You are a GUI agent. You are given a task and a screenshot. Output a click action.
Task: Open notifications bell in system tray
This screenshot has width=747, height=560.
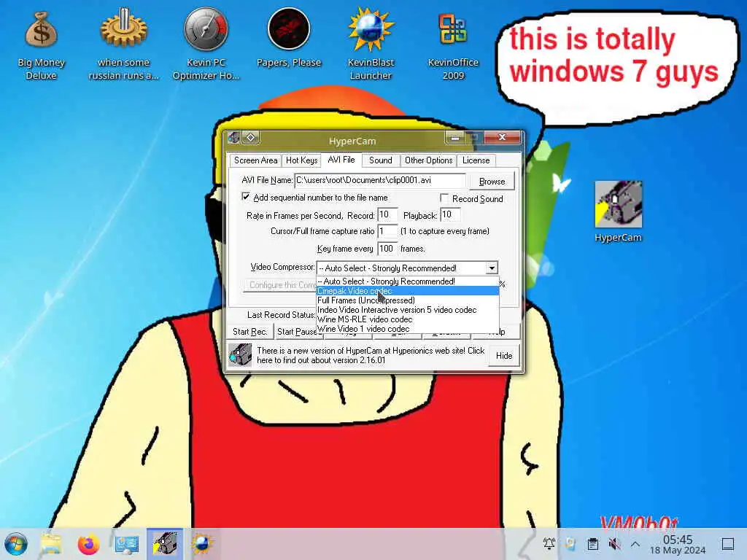pos(549,543)
